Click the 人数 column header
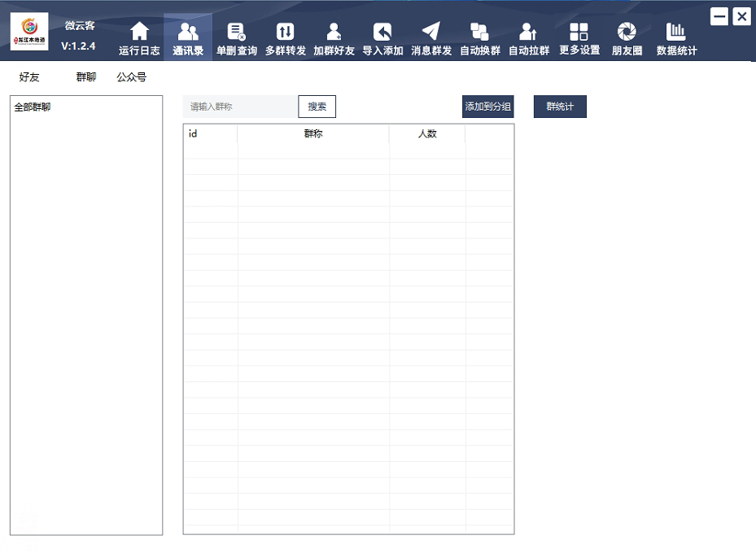 pos(427,134)
